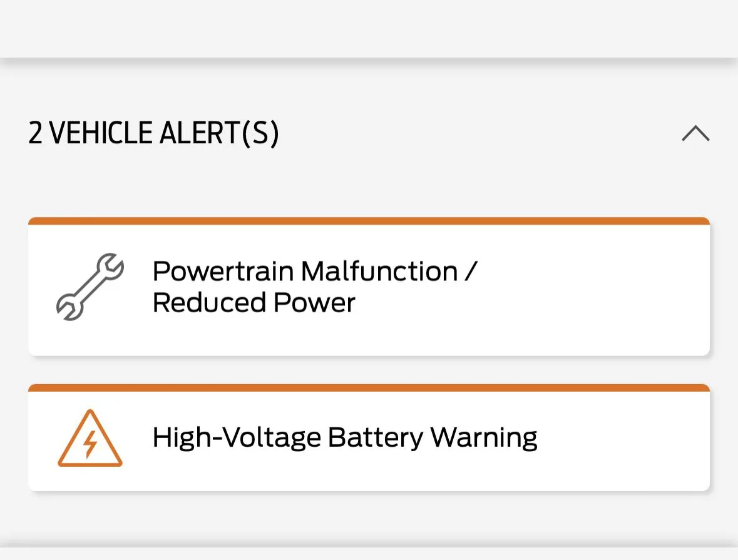Collapse the vehicle alerts section with the chevron

[x=695, y=133]
